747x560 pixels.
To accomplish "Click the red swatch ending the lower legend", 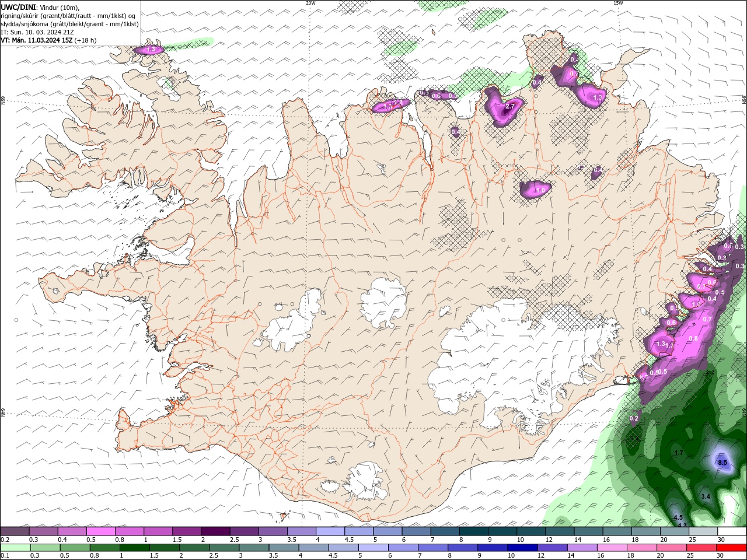I will click(x=732, y=548).
